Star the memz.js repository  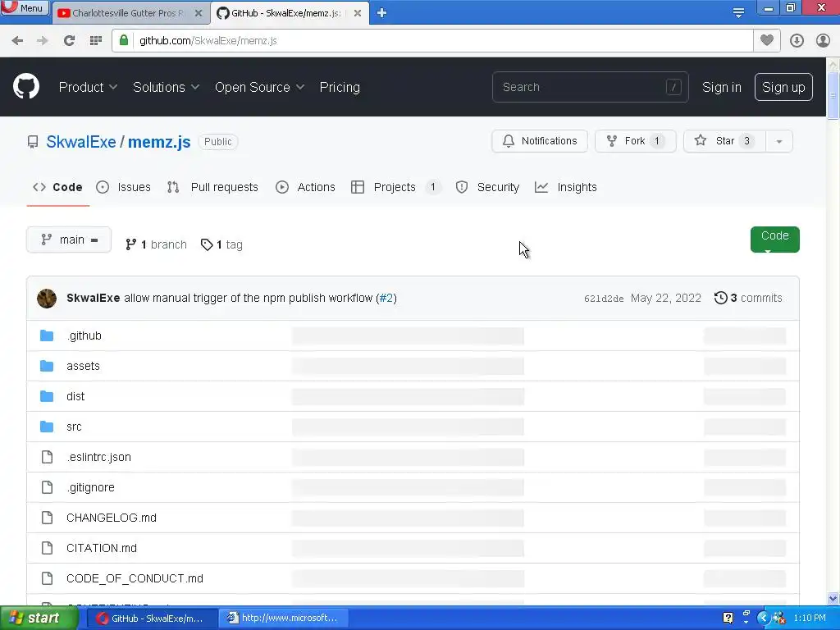(x=725, y=141)
